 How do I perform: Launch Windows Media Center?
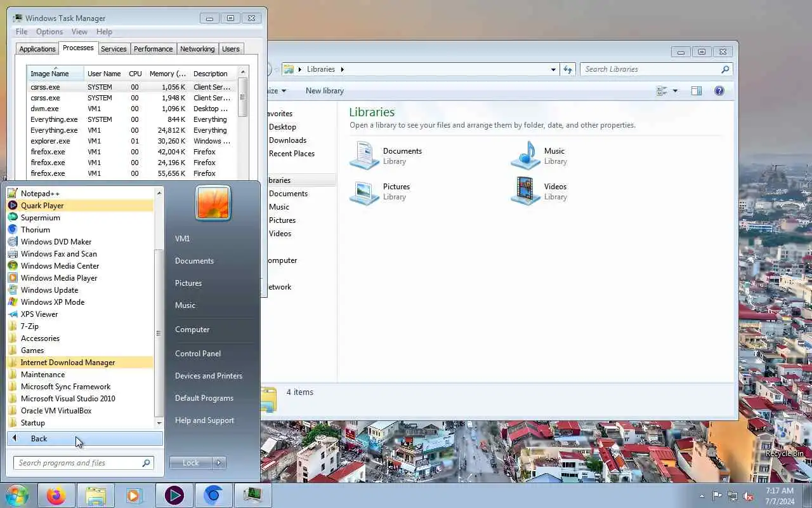pos(80,266)
